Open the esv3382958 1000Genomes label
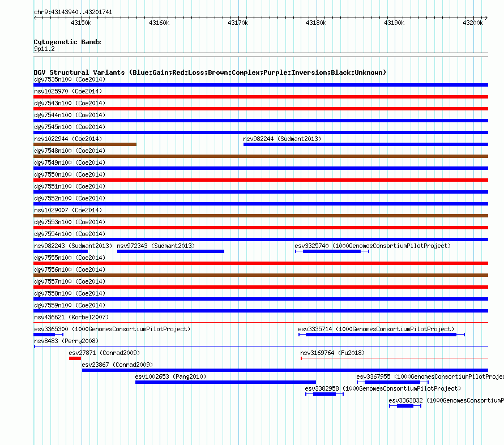This screenshot has height=445, width=504. coord(383,388)
